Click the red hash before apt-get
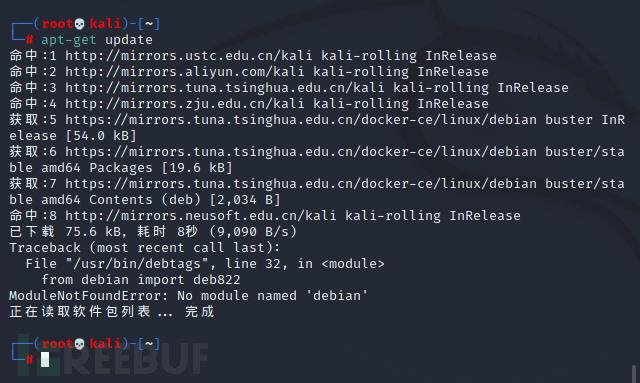The image size is (640, 383). click(29, 40)
